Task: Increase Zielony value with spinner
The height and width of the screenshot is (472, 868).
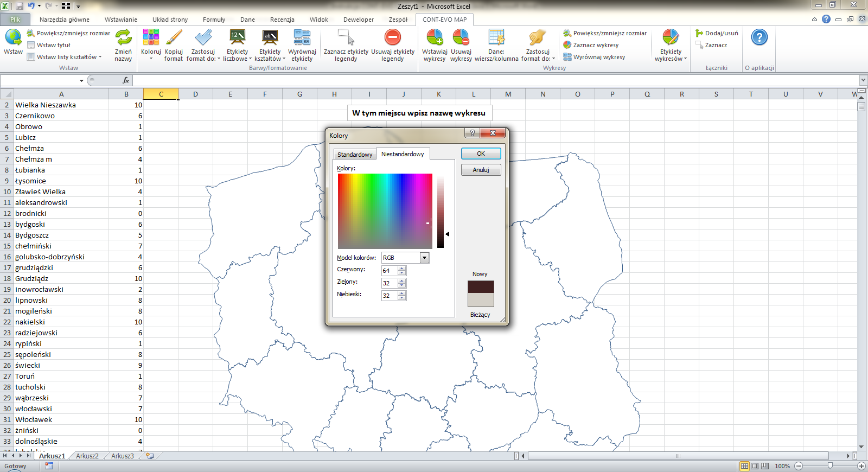Action: click(402, 280)
